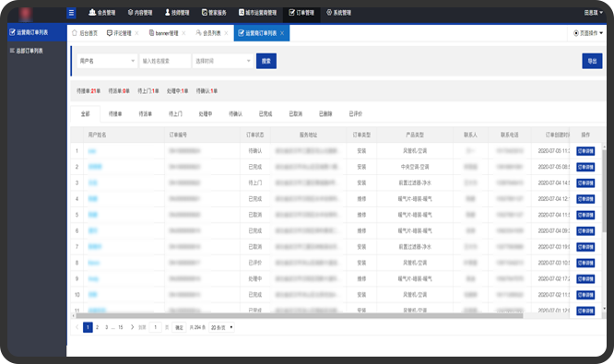Select the 待接单 order filter tab
The width and height of the screenshot is (614, 364).
click(115, 114)
